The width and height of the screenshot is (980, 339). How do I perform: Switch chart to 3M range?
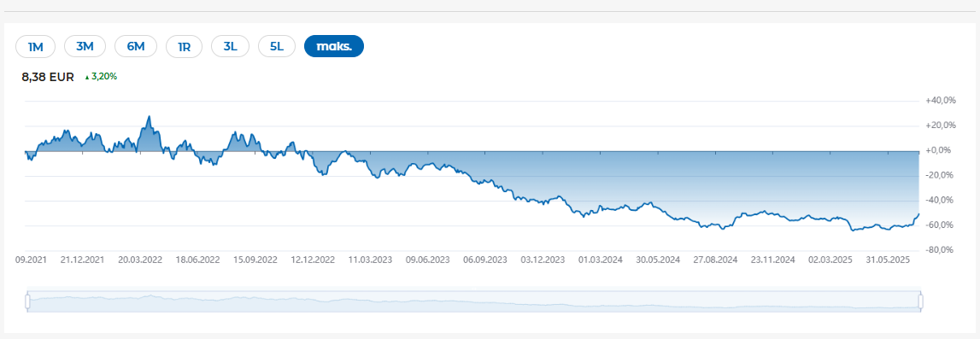tap(85, 46)
